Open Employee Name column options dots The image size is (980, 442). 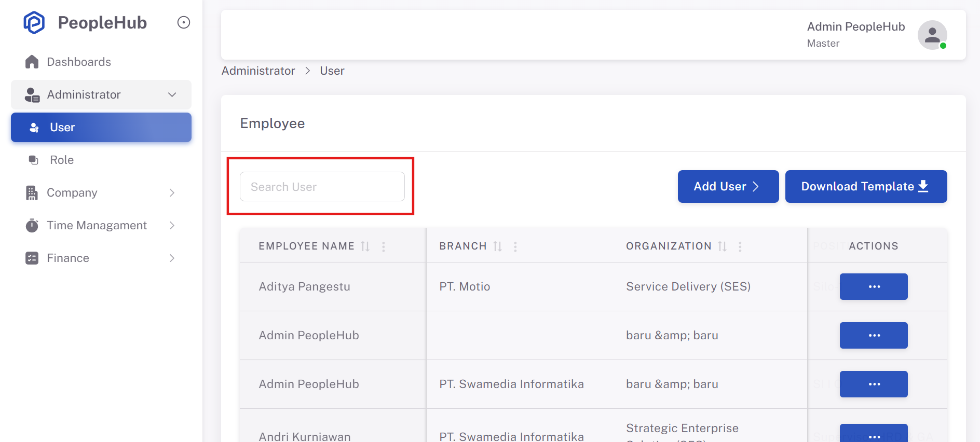point(384,246)
